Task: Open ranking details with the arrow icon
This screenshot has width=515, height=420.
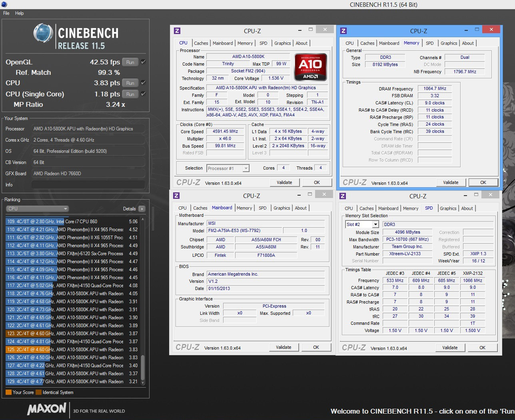Action: 142,209
